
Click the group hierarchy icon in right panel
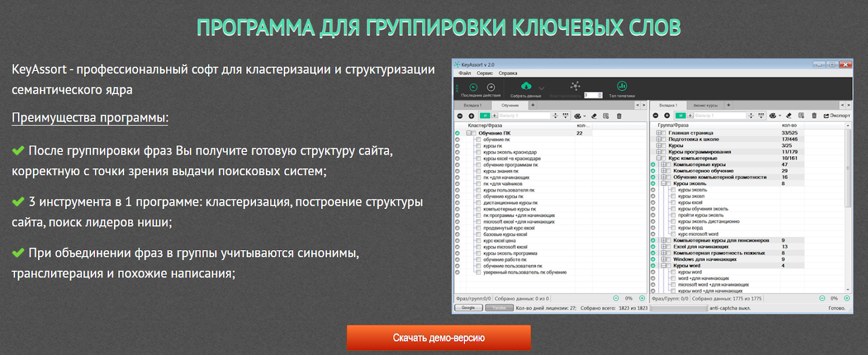coord(761,116)
